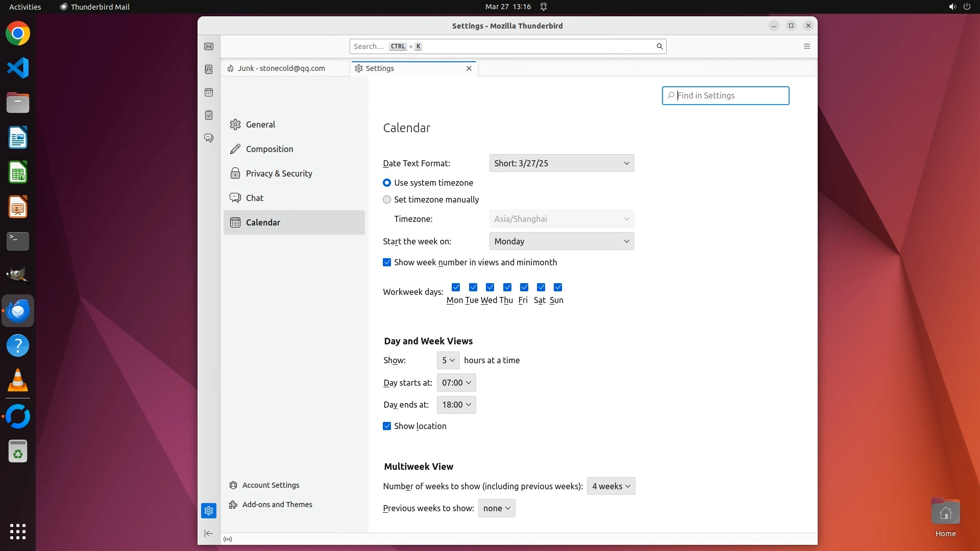
Task: Click the search magnifier icon in global search
Action: coord(659,46)
